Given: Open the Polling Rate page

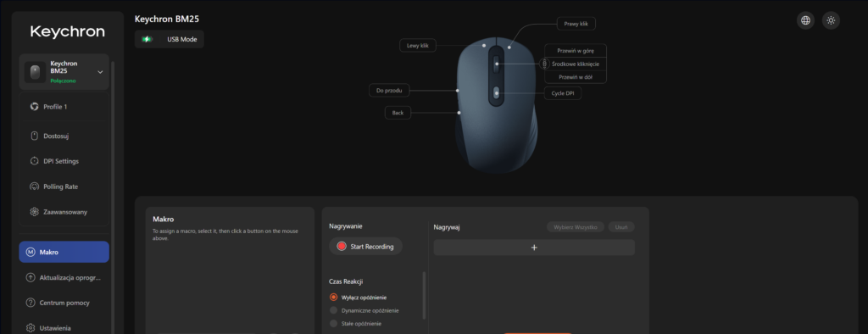Looking at the screenshot, I should point(64,186).
